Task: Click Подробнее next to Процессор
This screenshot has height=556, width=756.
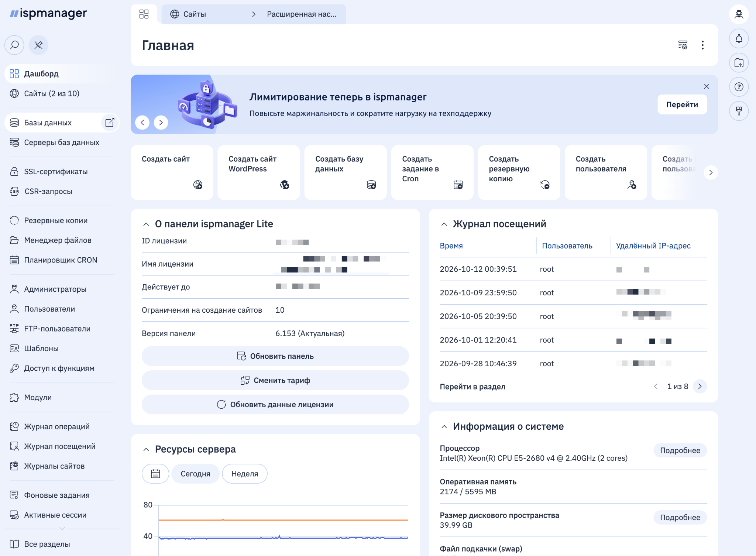Action: pos(680,450)
